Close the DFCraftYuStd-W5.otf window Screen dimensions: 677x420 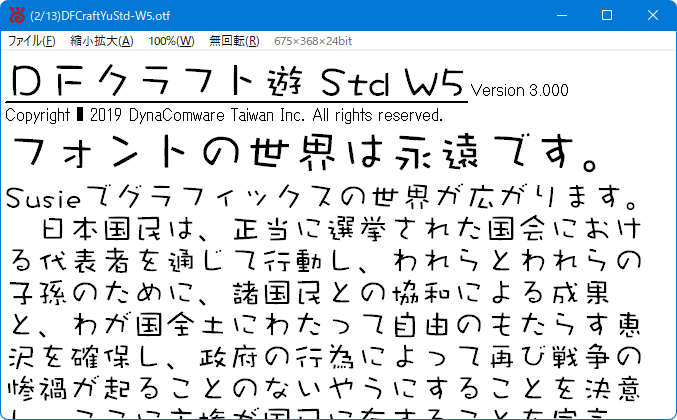652,16
